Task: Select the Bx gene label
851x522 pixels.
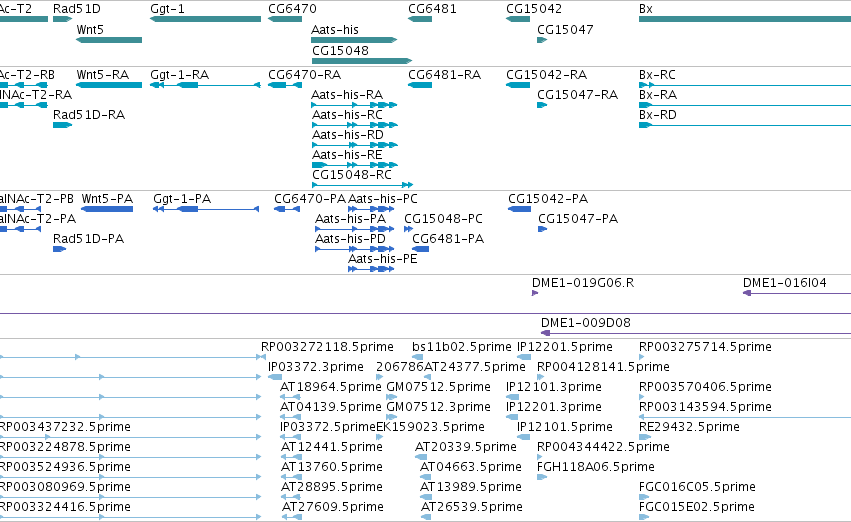Action: [x=646, y=9]
